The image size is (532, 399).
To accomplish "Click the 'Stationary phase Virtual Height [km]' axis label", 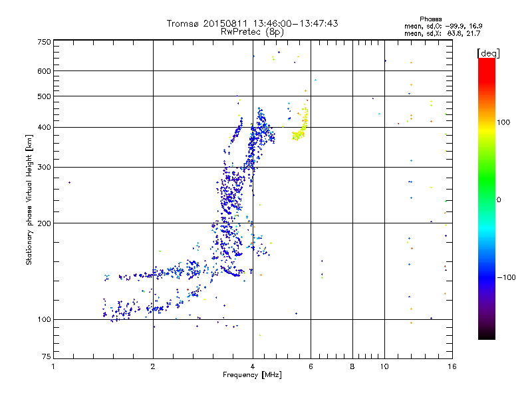I will tap(29, 199).
